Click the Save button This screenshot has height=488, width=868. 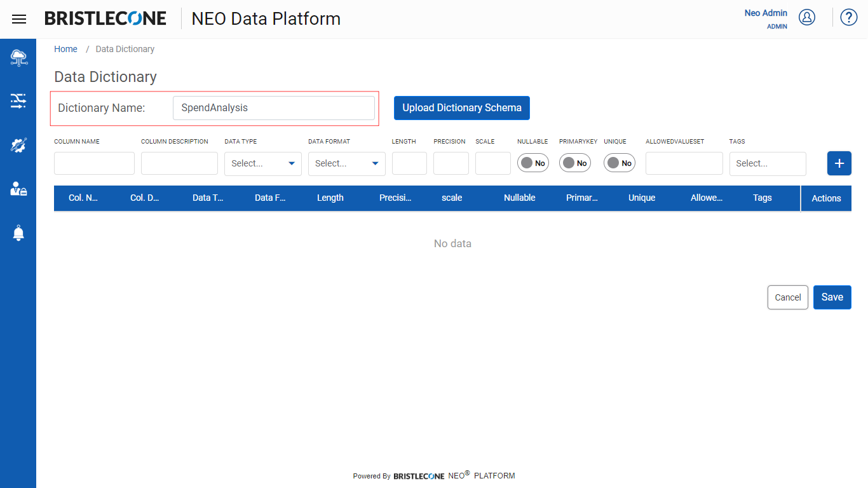[x=832, y=297]
